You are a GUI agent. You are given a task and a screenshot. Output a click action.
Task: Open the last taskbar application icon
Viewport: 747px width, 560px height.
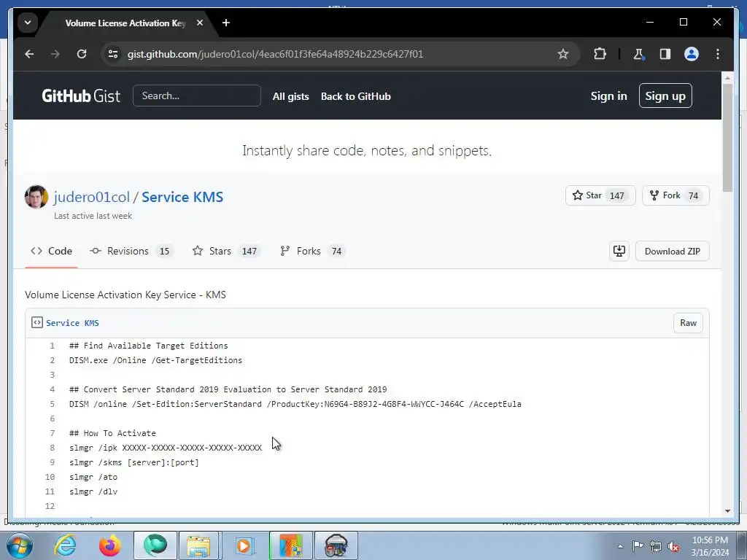coord(336,545)
